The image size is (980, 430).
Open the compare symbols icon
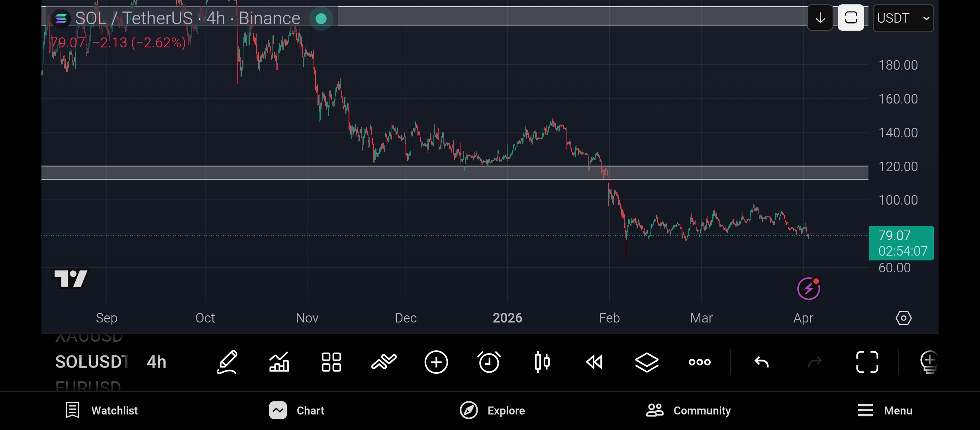[x=384, y=362]
